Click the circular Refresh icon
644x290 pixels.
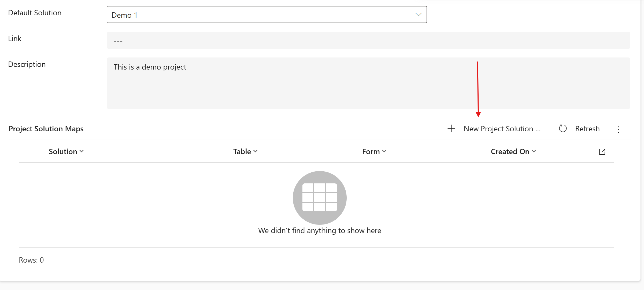tap(562, 129)
